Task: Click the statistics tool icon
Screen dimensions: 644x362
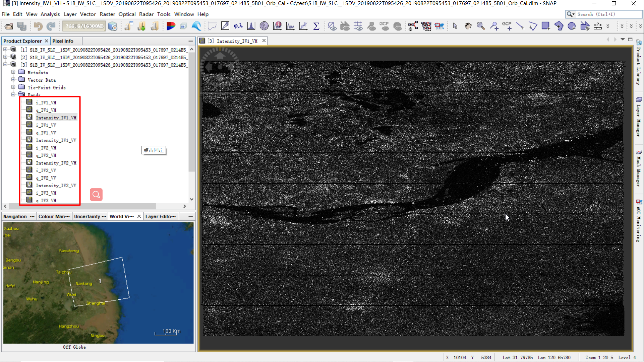Action: point(316,26)
